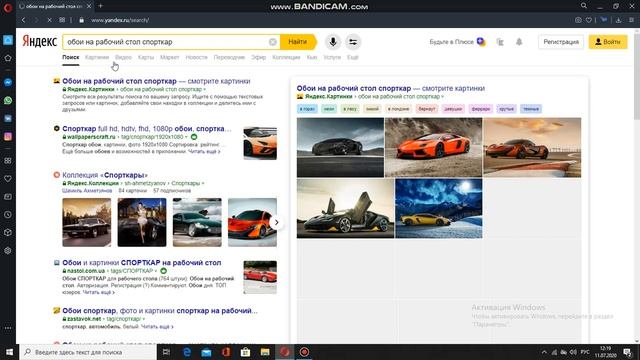Open Facebook Messenger in Opera sidebar

[8, 82]
